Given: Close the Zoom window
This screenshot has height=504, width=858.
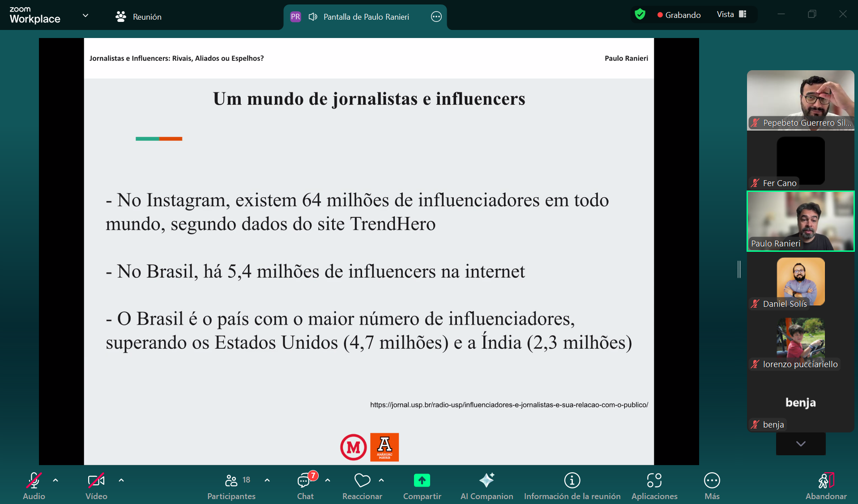Looking at the screenshot, I should 843,14.
